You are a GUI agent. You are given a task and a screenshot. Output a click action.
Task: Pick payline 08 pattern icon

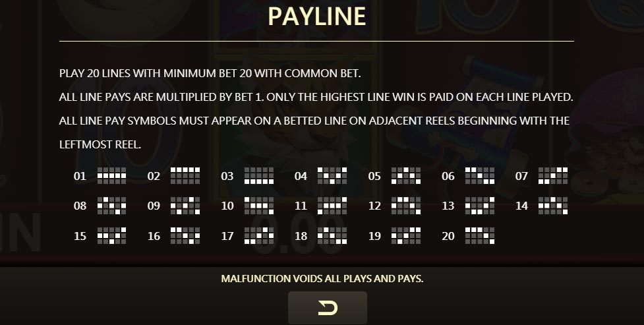coord(111,206)
